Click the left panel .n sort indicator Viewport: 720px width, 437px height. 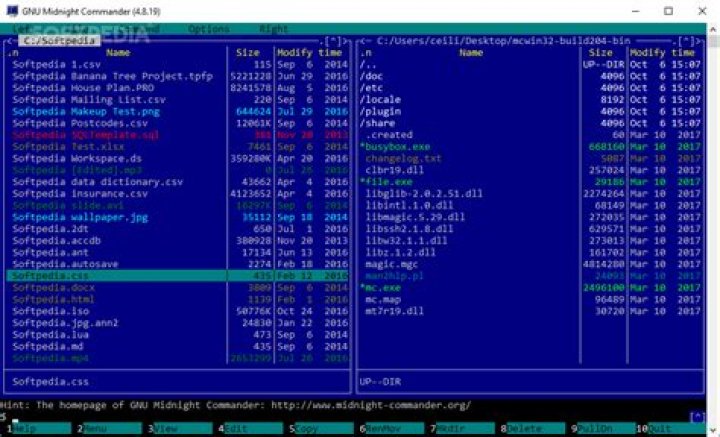tap(13, 53)
